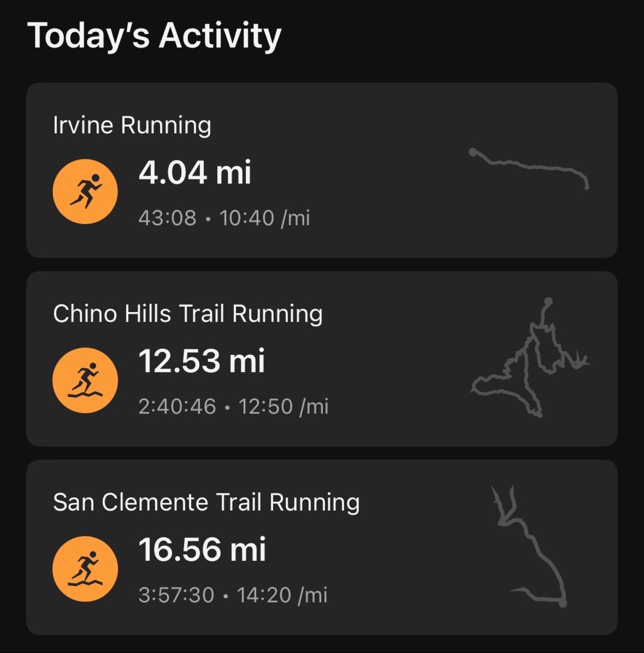Tap the Chino Hills trail runner icon
Viewport: 644px width, 653px height.
coord(85,380)
